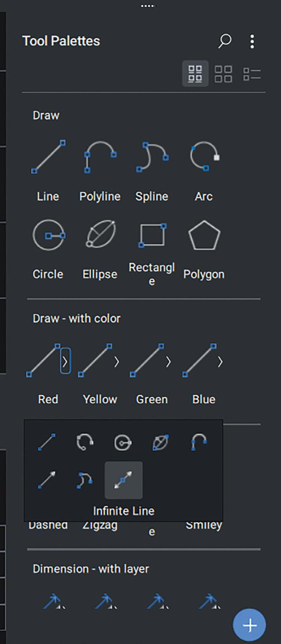Switch to small icons grid view
The height and width of the screenshot is (644, 281).
tap(195, 74)
